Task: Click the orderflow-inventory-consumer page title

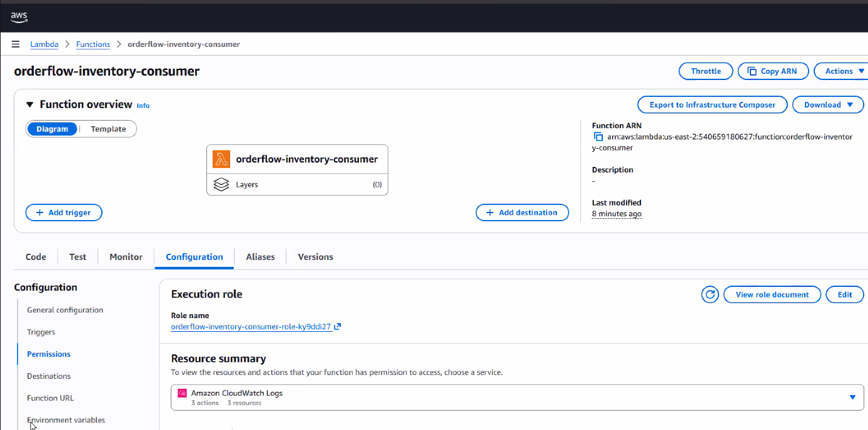Action: point(107,71)
